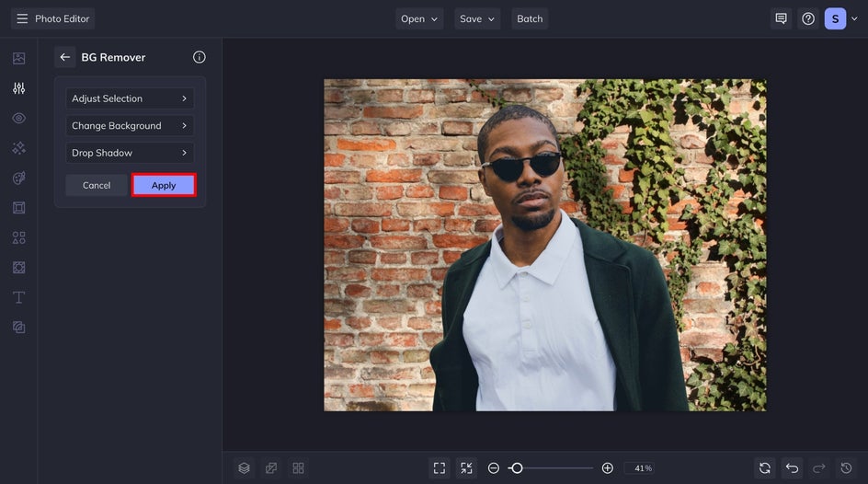Select the Text tool in sidebar
The height and width of the screenshot is (484, 868).
pyautogui.click(x=18, y=297)
